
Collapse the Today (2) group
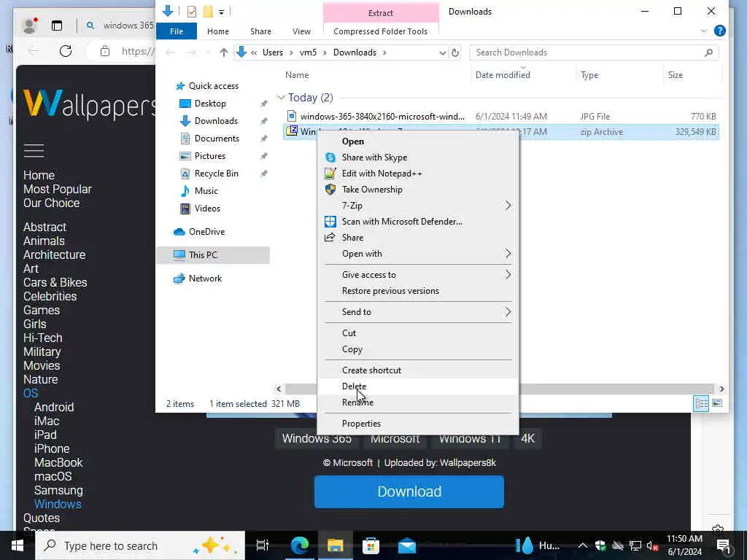(x=281, y=98)
